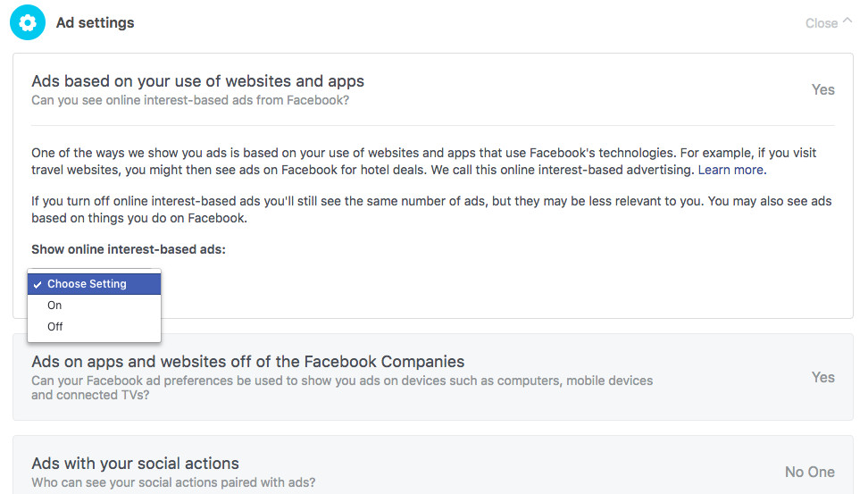Click 'Who can see your social actions' subtitle
Image resolution: width=868 pixels, height=494 pixels.
point(173,482)
